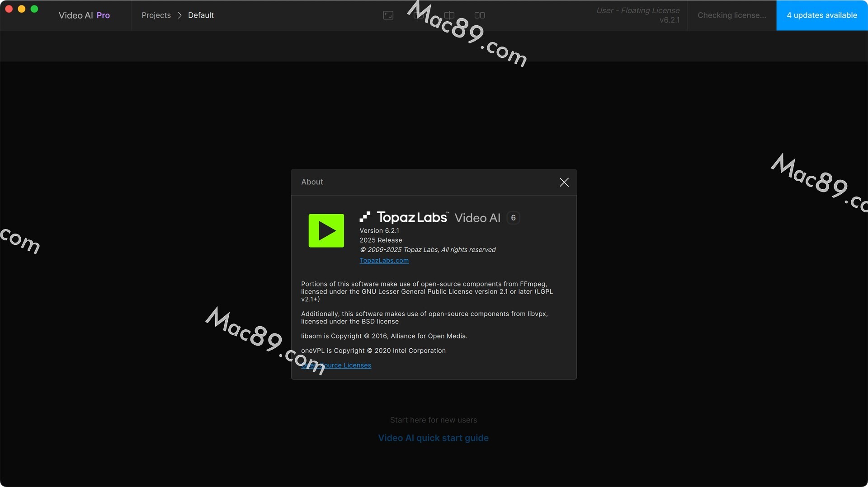Close the About dialog with X
Screen dimensions: 868x487
(x=564, y=182)
